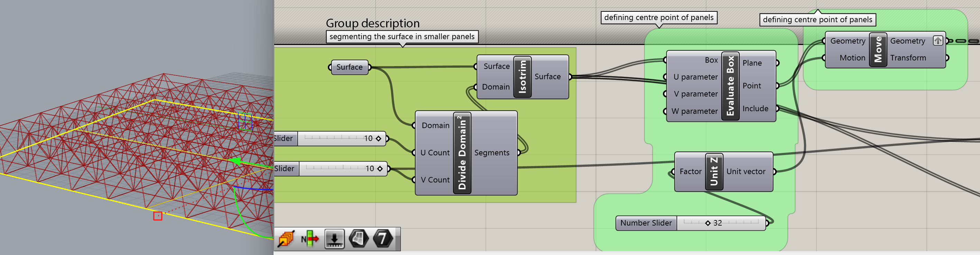Select the Unit Z component name bar
Viewport: 980px width, 255px height.
[x=714, y=172]
